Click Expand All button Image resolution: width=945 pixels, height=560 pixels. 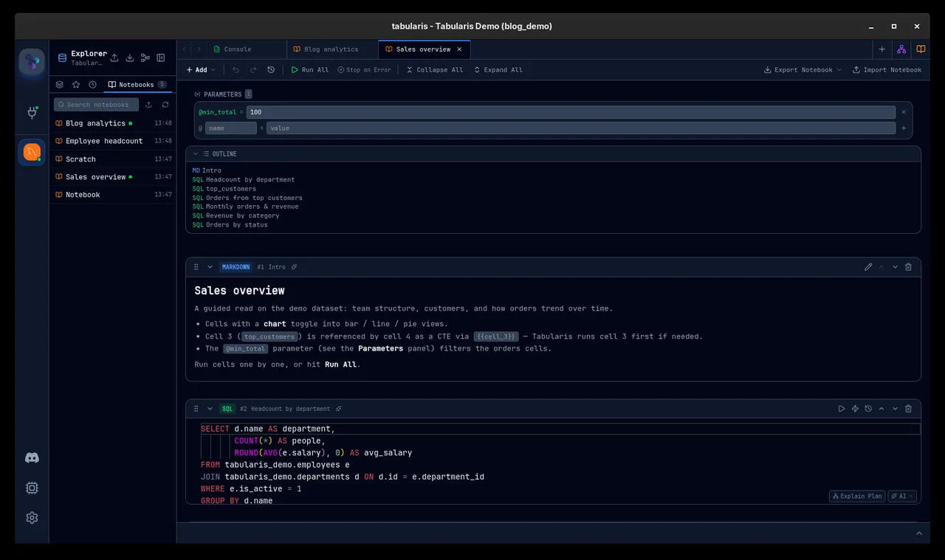click(498, 70)
